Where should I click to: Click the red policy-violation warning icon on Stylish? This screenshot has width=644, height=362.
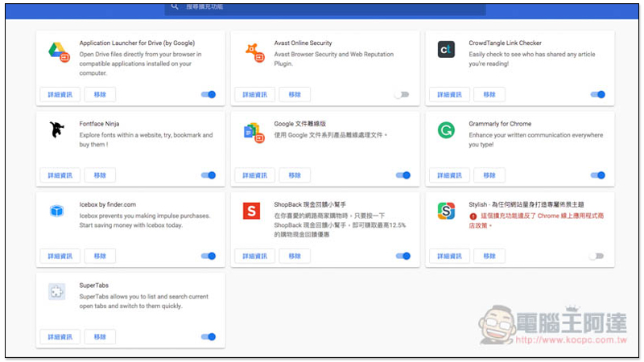[473, 216]
